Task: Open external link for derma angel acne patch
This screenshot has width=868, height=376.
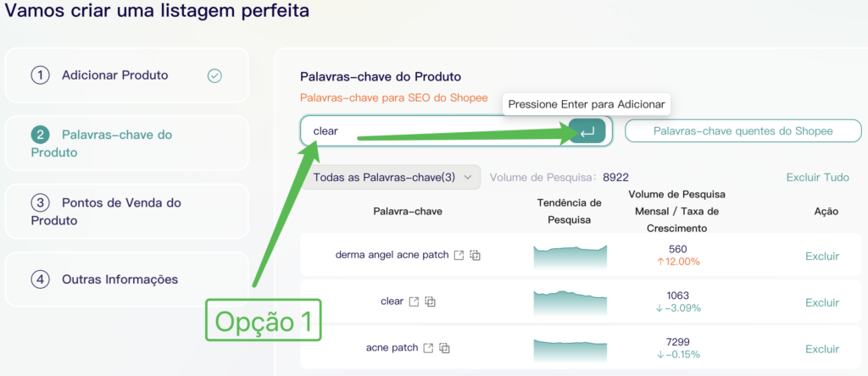Action: click(459, 255)
